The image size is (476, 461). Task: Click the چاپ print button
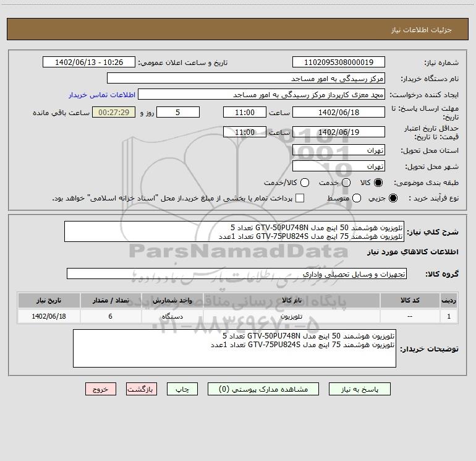click(182, 389)
